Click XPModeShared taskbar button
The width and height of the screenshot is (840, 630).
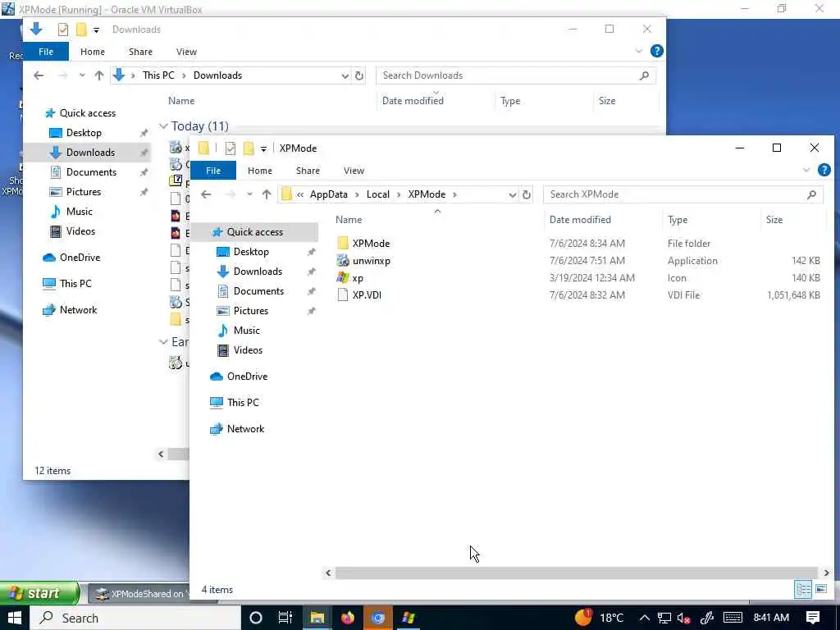pyautogui.click(x=139, y=594)
